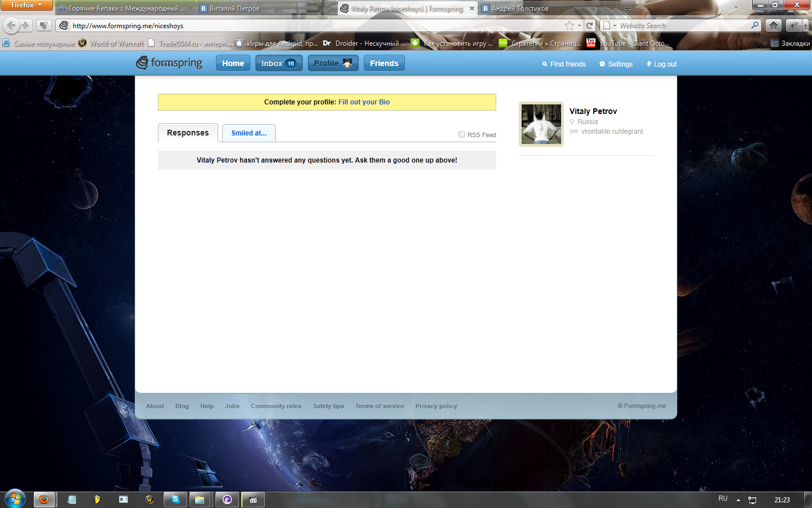Click the Formspring logo
Viewport: 812px width, 508px height.
(x=169, y=63)
